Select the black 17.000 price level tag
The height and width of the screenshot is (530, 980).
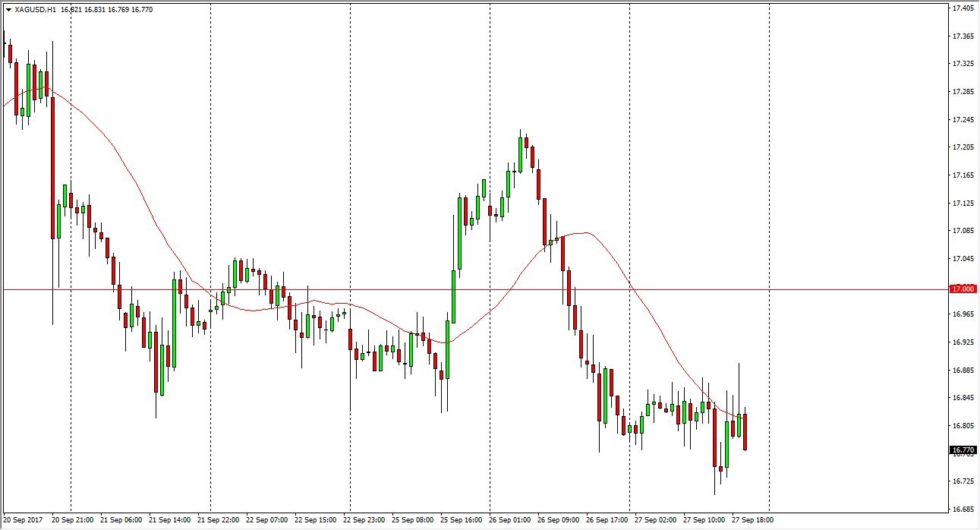[963, 289]
